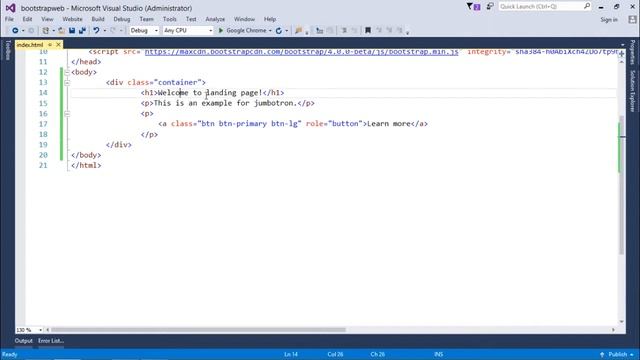Image resolution: width=640 pixels, height=360 pixels.
Task: Collapse the body tag outlining region
Action: pos(67,72)
